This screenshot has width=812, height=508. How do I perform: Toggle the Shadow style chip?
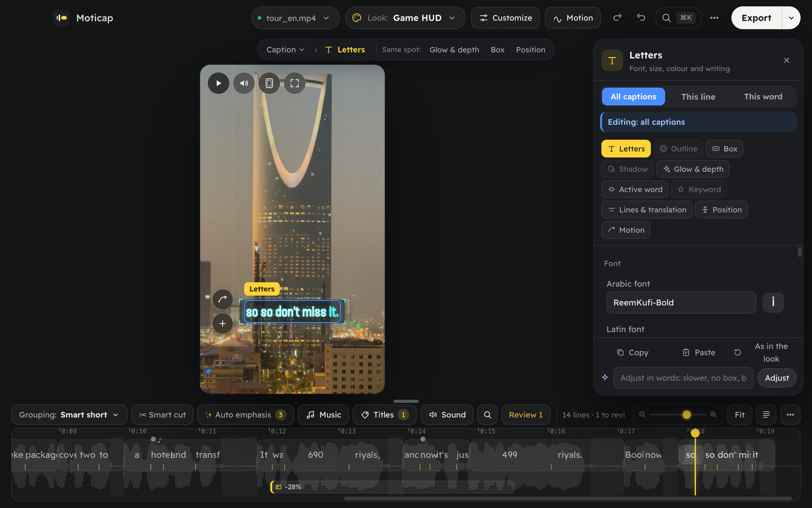click(628, 169)
